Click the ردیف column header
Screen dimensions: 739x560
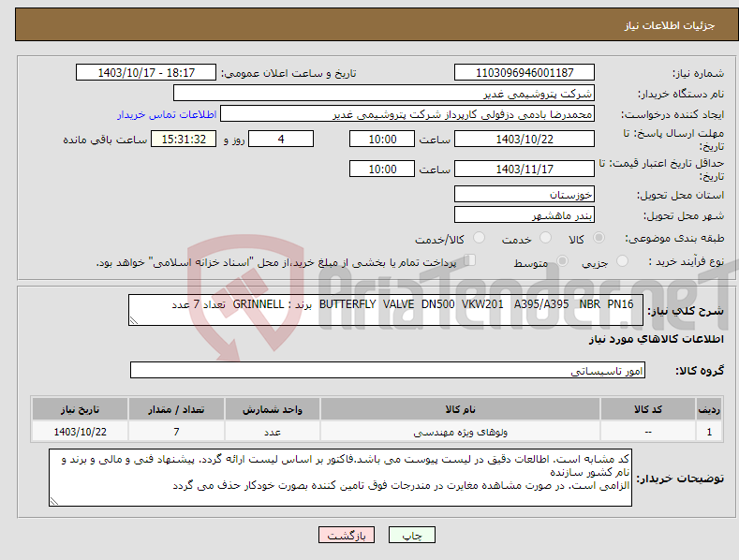[709, 409]
